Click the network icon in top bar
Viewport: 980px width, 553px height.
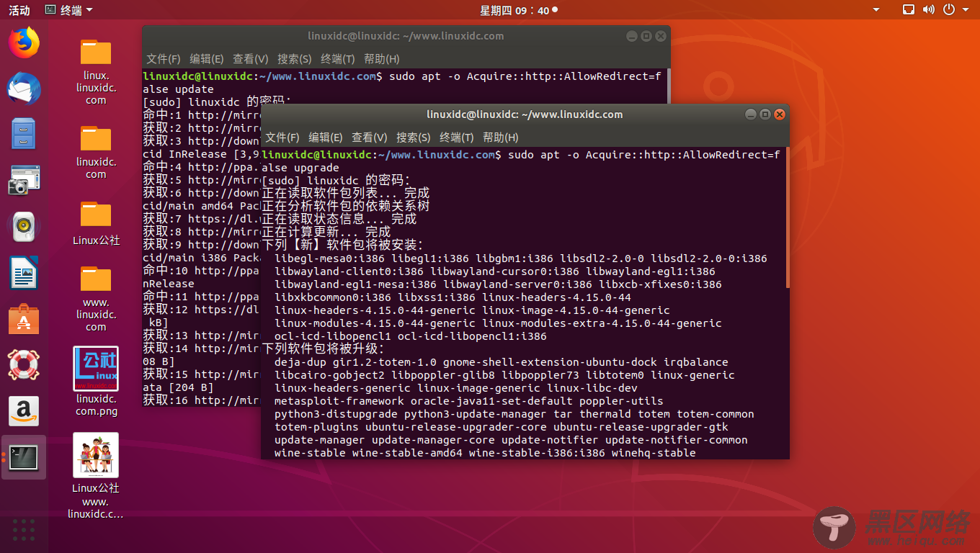pos(909,10)
